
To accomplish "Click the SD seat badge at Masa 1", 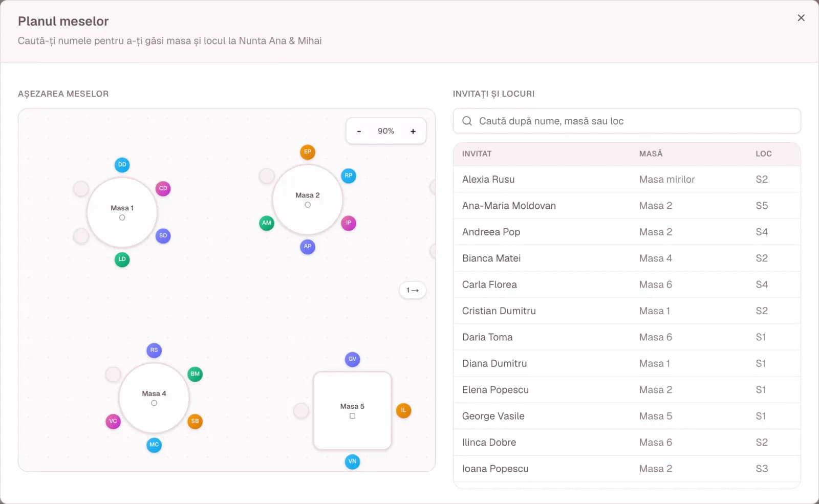I will tap(163, 236).
